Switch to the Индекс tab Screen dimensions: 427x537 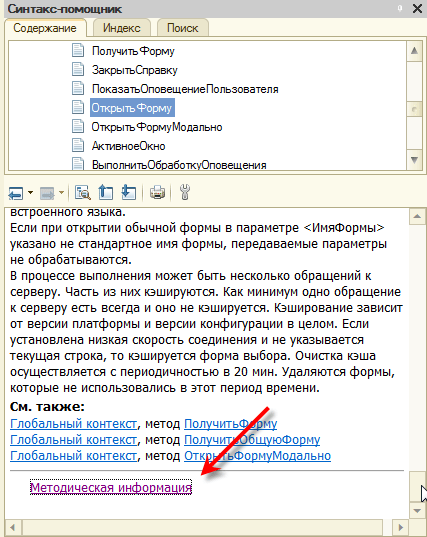pyautogui.click(x=122, y=28)
